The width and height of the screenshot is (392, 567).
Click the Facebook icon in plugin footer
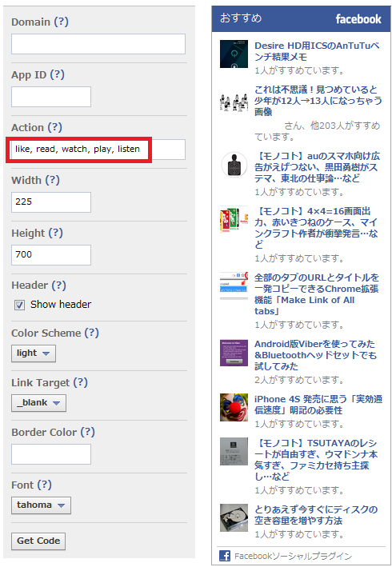pos(225,556)
